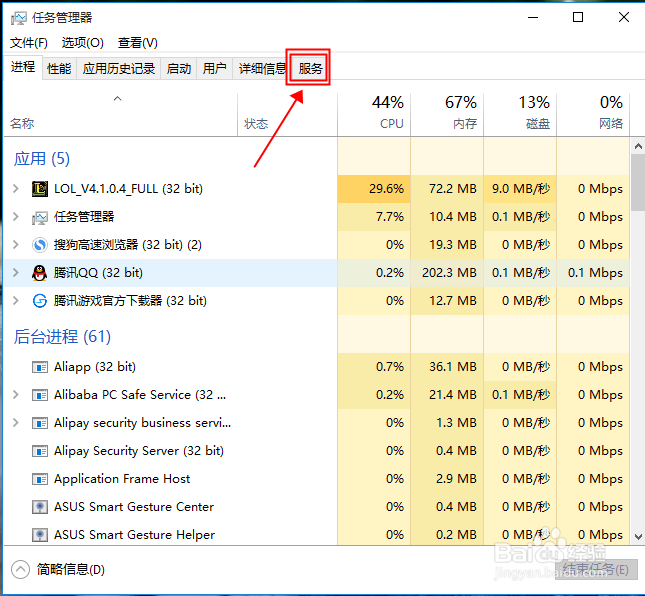Expand the 腾讯游戏官方下载器 process group

[16, 301]
